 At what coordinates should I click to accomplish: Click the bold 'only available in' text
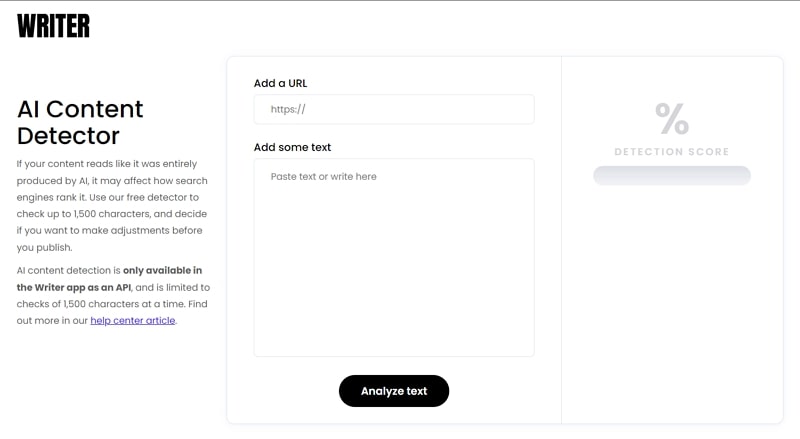tap(162, 271)
